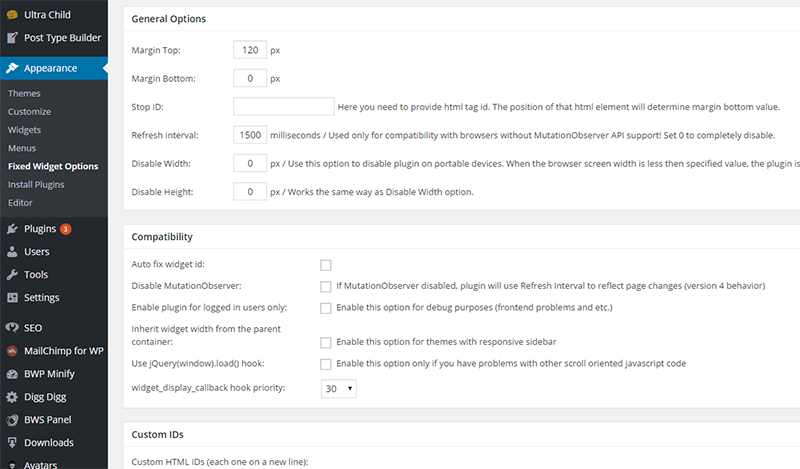Click the SEO icon in sidebar

click(12, 328)
